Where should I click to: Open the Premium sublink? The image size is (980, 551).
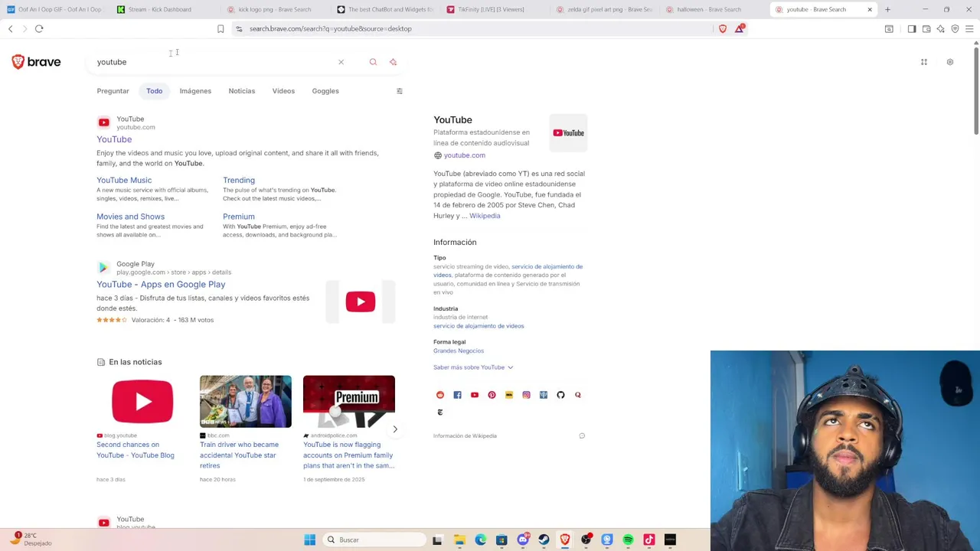click(x=239, y=217)
